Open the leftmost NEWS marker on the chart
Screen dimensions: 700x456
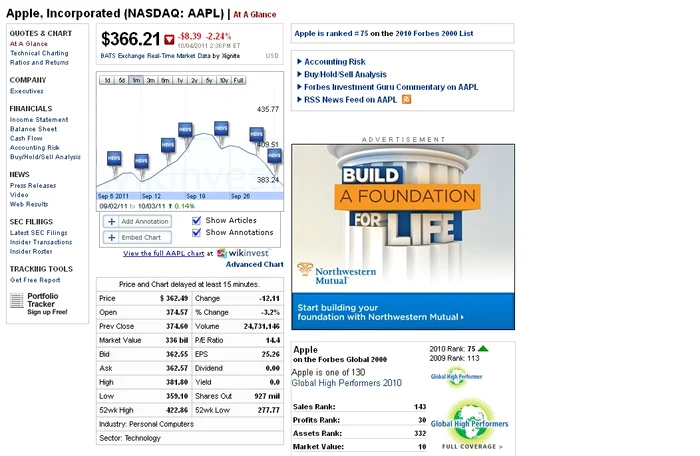(x=114, y=158)
